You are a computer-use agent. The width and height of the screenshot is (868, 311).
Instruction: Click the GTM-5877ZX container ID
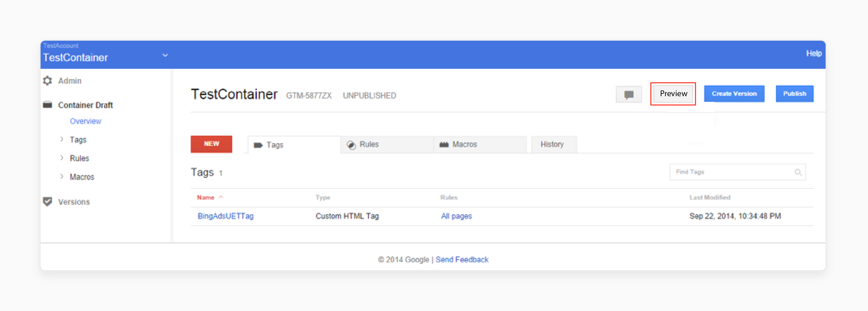click(309, 95)
